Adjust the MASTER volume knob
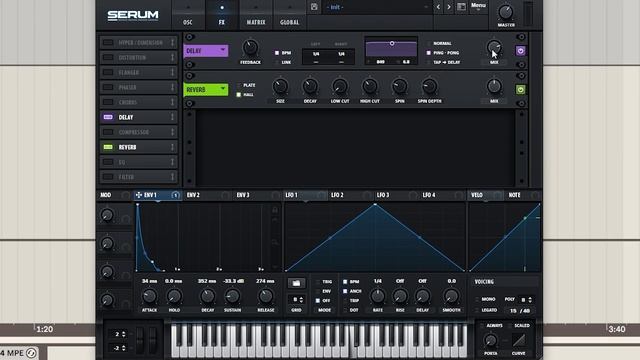Screen dimensions: 640x360 (x=506, y=13)
